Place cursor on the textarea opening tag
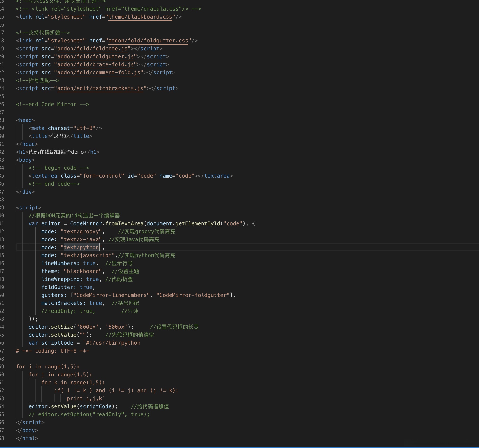The image size is (479, 448). pyautogui.click(x=44, y=176)
